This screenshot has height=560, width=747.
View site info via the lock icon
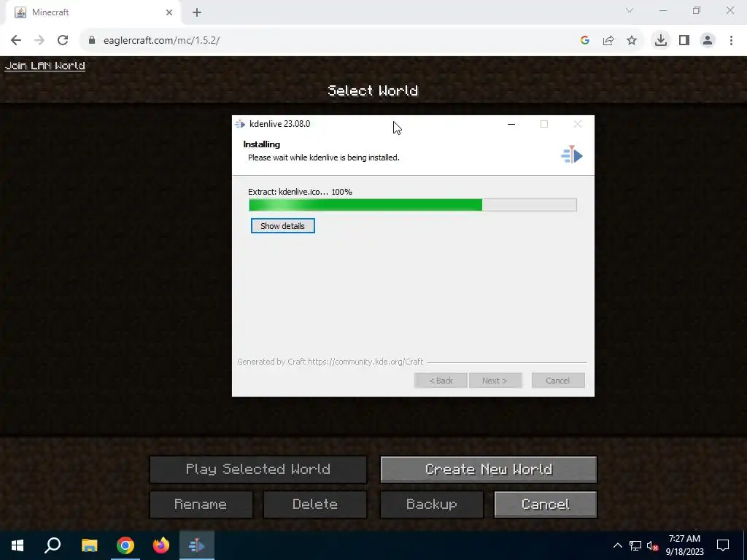92,40
